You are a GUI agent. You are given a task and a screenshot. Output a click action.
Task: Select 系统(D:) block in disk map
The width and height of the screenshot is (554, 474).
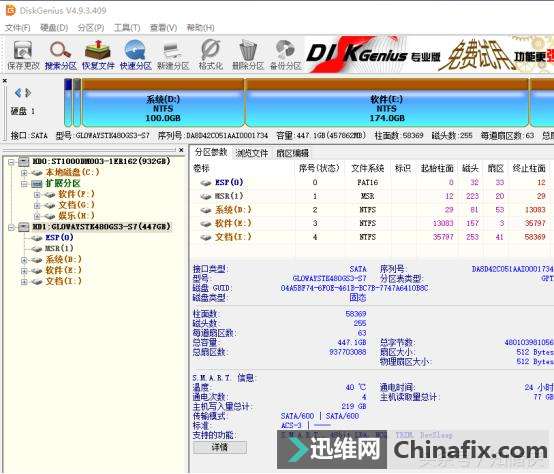click(163, 103)
